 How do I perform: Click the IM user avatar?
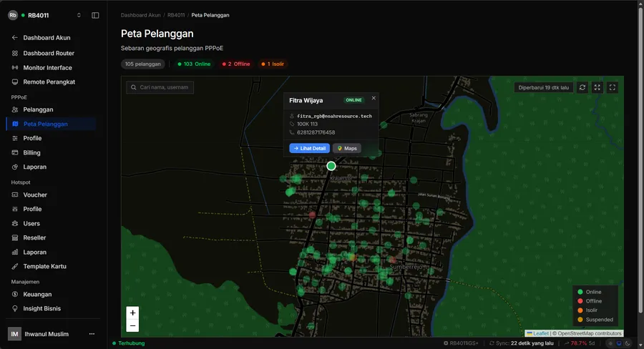tap(14, 334)
